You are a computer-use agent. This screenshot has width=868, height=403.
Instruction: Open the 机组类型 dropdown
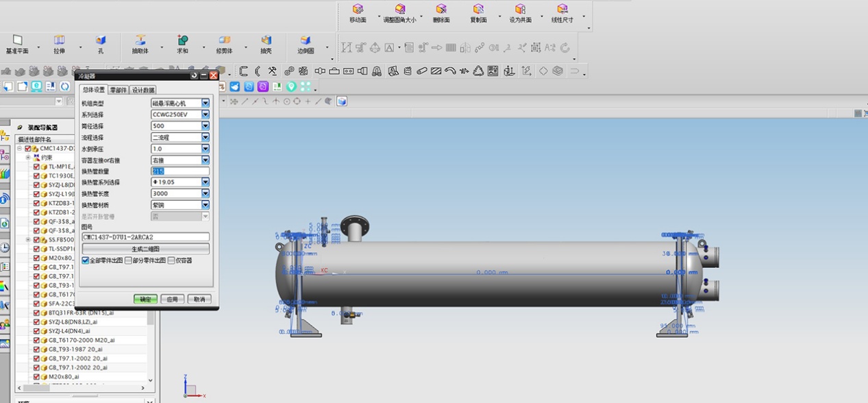click(x=205, y=103)
